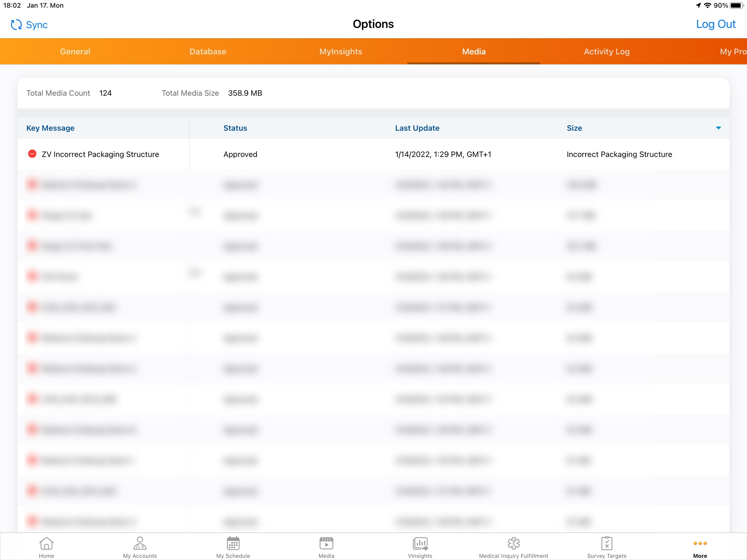The width and height of the screenshot is (747, 560).
Task: Tap the Sync refresh icon
Action: [x=16, y=25]
